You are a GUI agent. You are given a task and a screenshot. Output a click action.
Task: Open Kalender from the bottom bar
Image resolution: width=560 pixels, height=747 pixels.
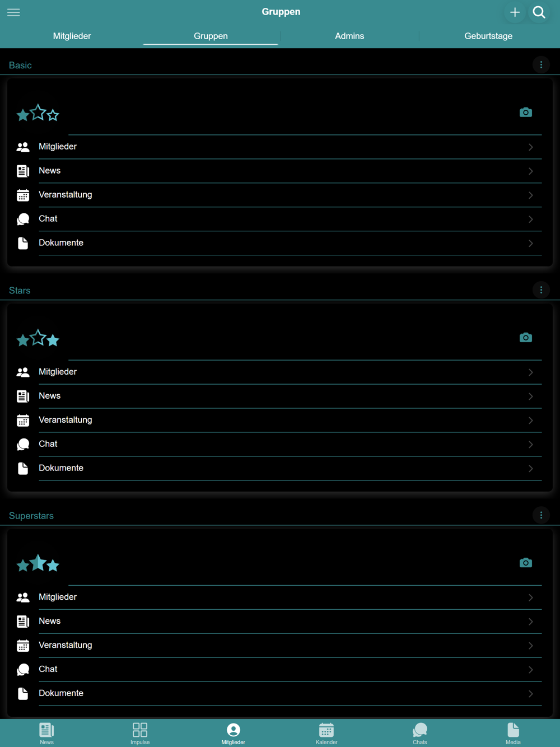tap(326, 733)
